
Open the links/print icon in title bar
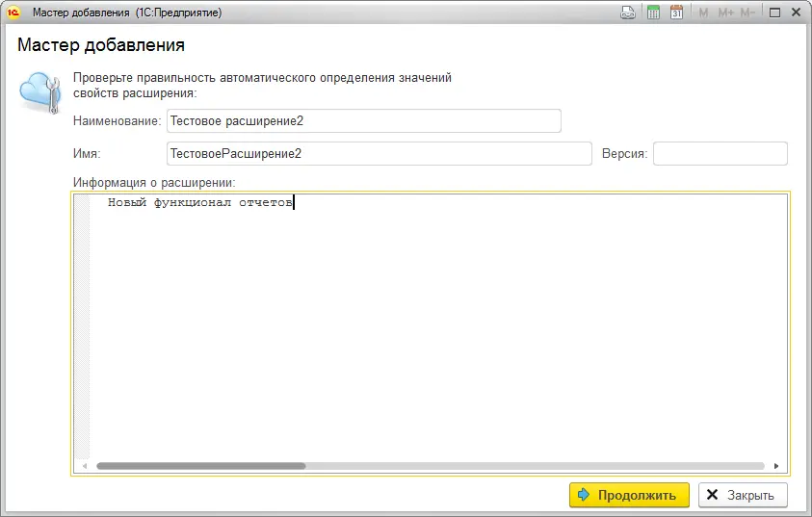tap(628, 13)
